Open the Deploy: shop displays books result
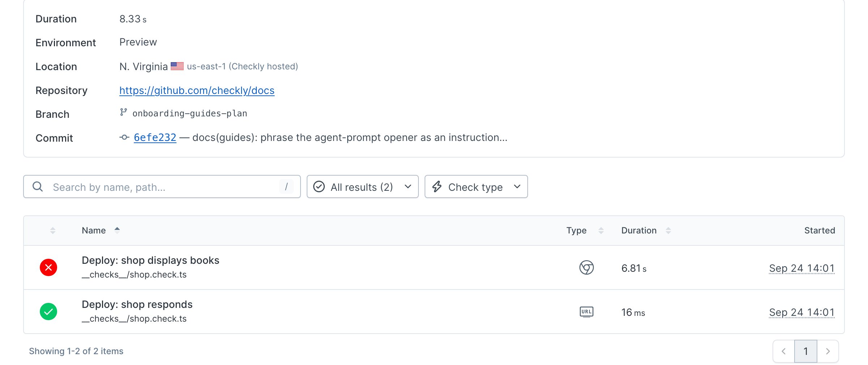The width and height of the screenshot is (868, 365). 150,260
